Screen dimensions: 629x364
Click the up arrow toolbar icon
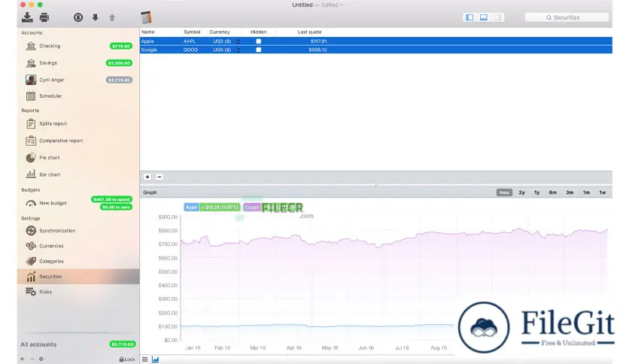click(112, 17)
